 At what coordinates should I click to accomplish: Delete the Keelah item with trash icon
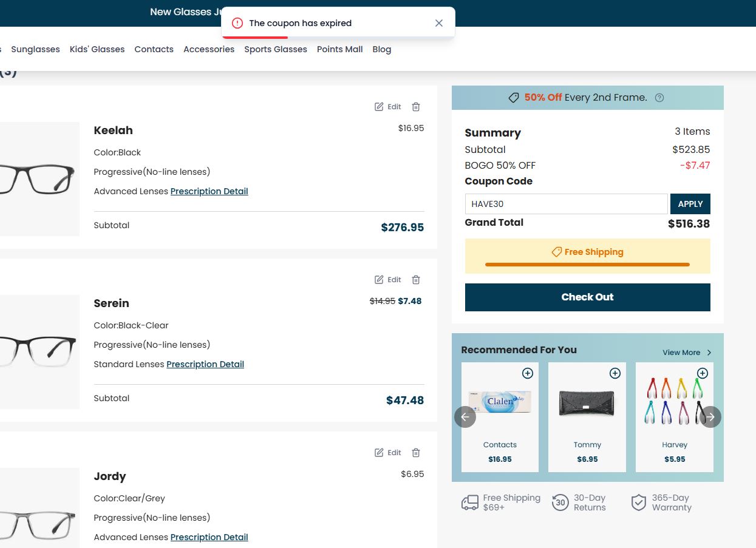pyautogui.click(x=416, y=107)
